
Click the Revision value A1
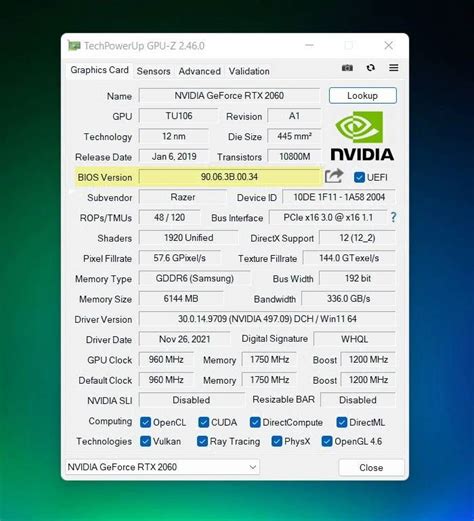294,116
